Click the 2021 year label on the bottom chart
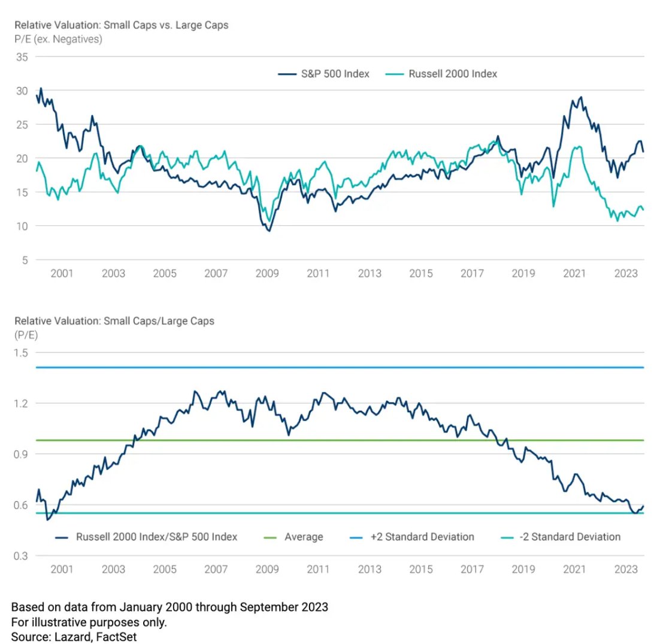 575,569
